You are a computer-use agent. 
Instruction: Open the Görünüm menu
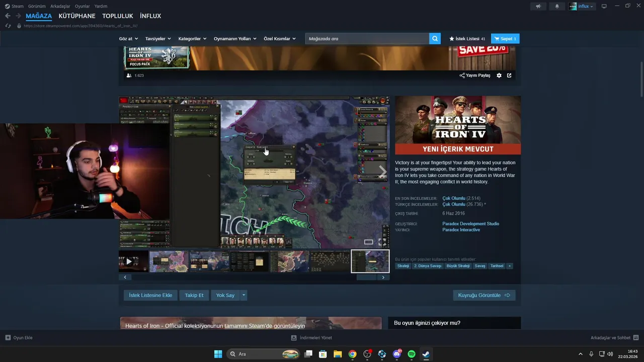(37, 6)
